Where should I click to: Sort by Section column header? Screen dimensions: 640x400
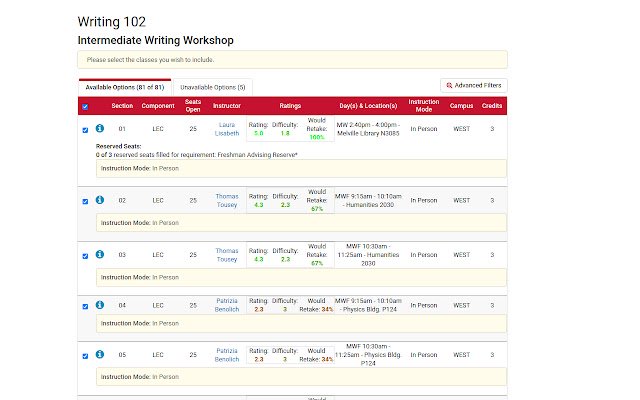[x=122, y=106]
